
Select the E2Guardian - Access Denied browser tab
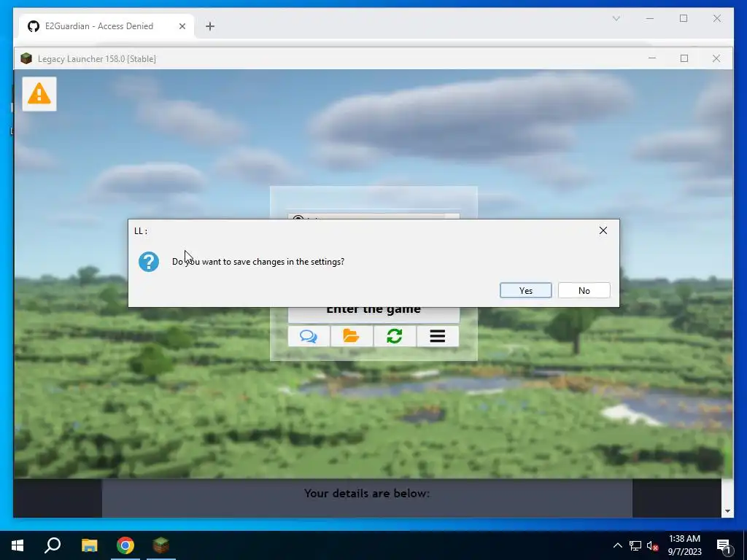(107, 26)
